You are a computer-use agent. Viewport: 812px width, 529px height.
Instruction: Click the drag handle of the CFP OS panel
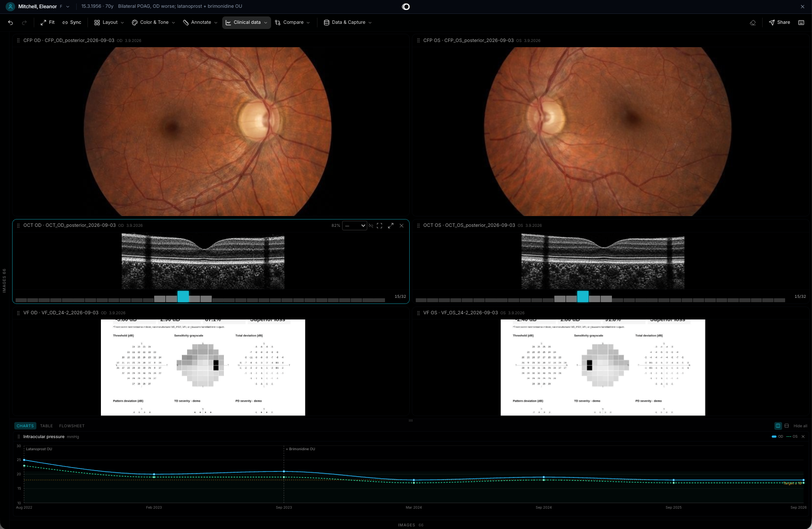pyautogui.click(x=418, y=40)
